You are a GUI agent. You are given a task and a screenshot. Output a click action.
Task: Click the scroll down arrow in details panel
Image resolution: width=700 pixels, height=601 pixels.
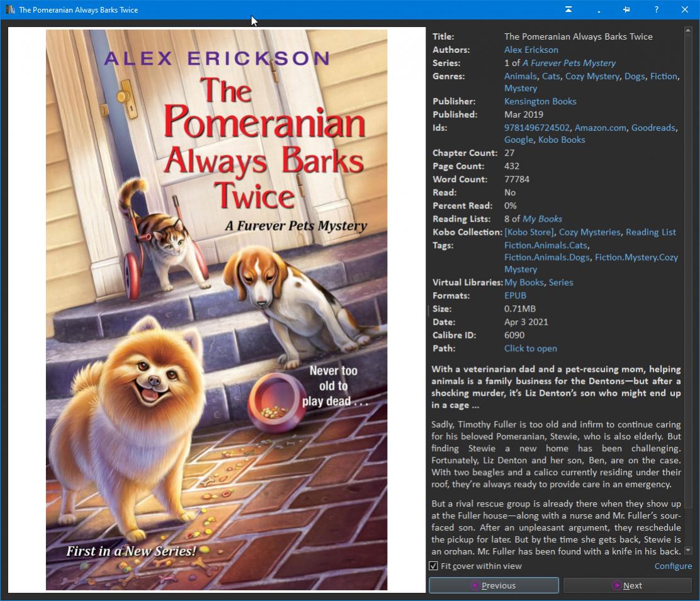click(x=687, y=551)
